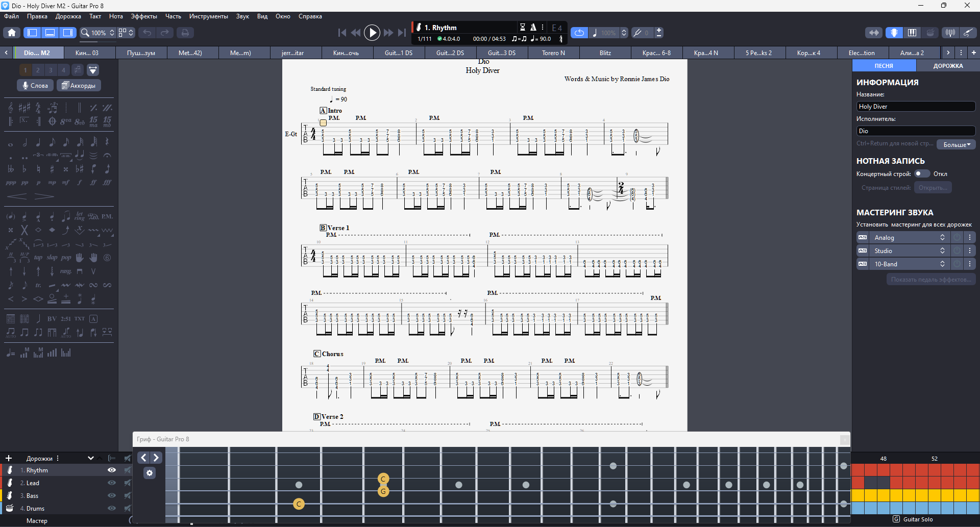Click the Аккорды chords button
980x527 pixels.
79,86
